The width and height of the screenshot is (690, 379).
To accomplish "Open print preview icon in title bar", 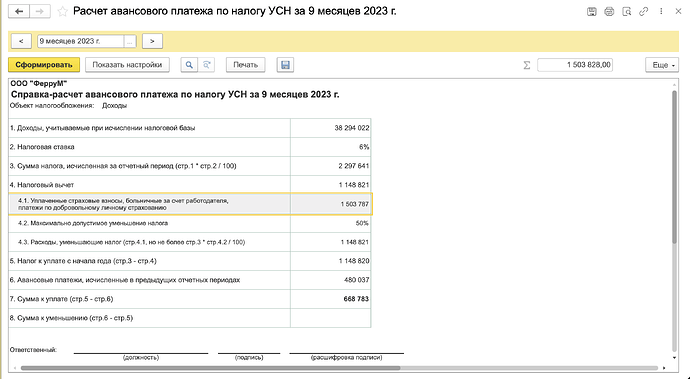I will (627, 12).
